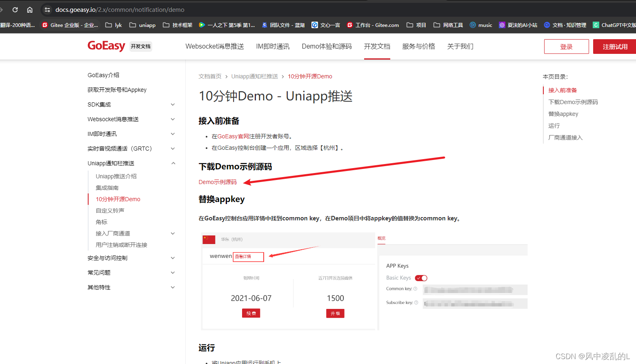Switch to the 概览 tab

381,238
